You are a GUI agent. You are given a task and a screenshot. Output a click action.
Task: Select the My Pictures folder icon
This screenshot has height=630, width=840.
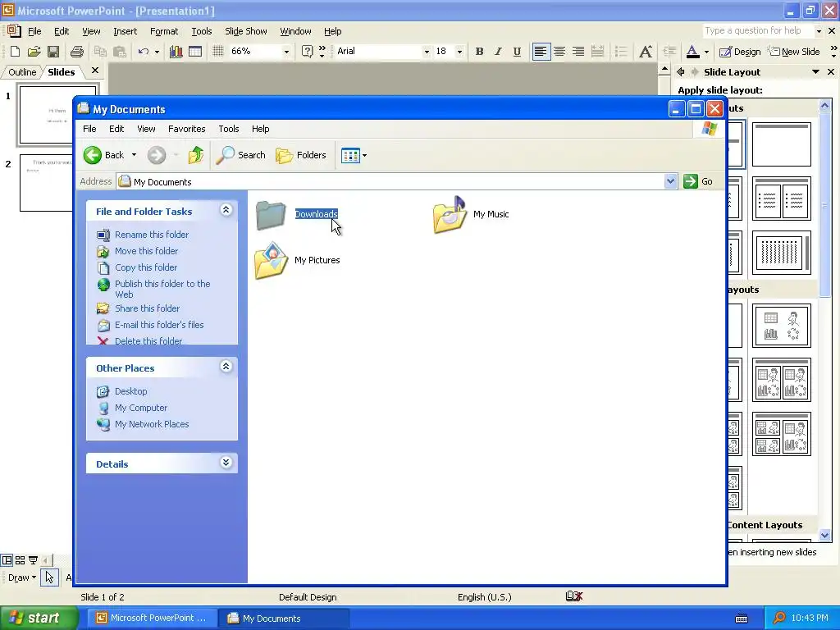(x=272, y=260)
